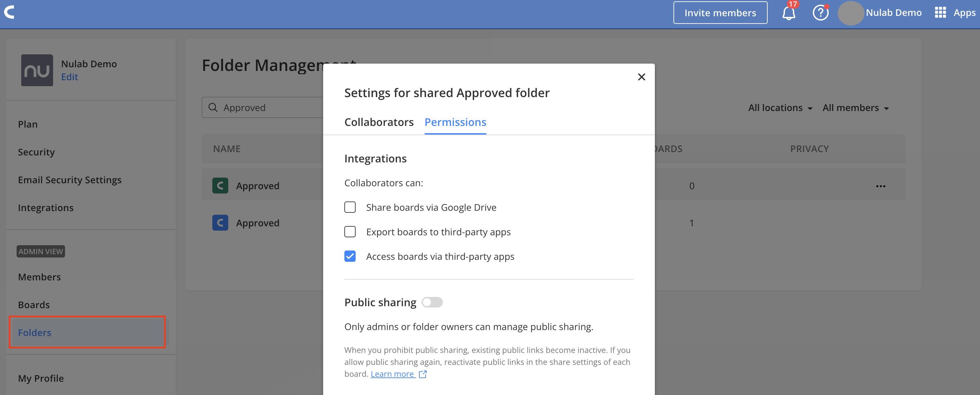Select the Permissions tab
The height and width of the screenshot is (395, 980).
pos(455,122)
